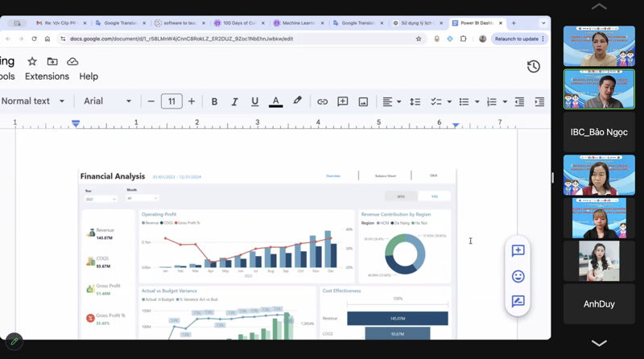Screen dimensions: 644x359
Task: Expand the Arial font dropdown
Action: 107,101
